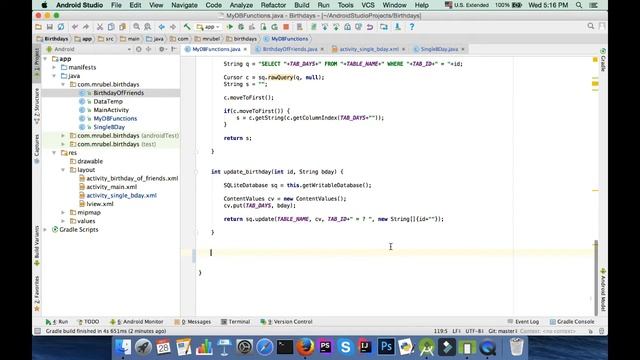The width and height of the screenshot is (640, 360).
Task: Click the Cut scissors icon
Action: (x=100, y=27)
